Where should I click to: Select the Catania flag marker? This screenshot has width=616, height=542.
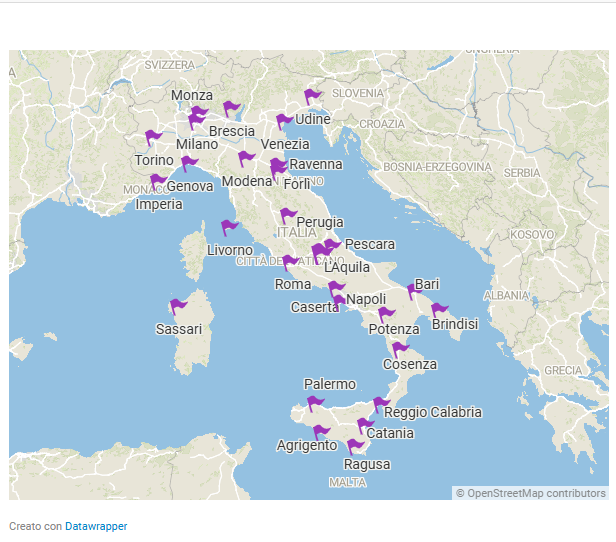click(365, 426)
